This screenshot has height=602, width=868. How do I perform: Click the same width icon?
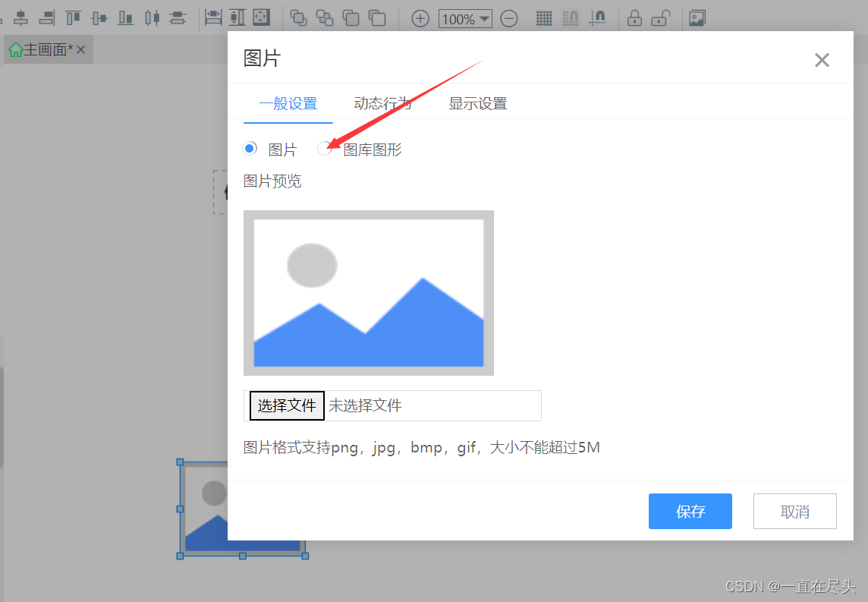pos(213,17)
